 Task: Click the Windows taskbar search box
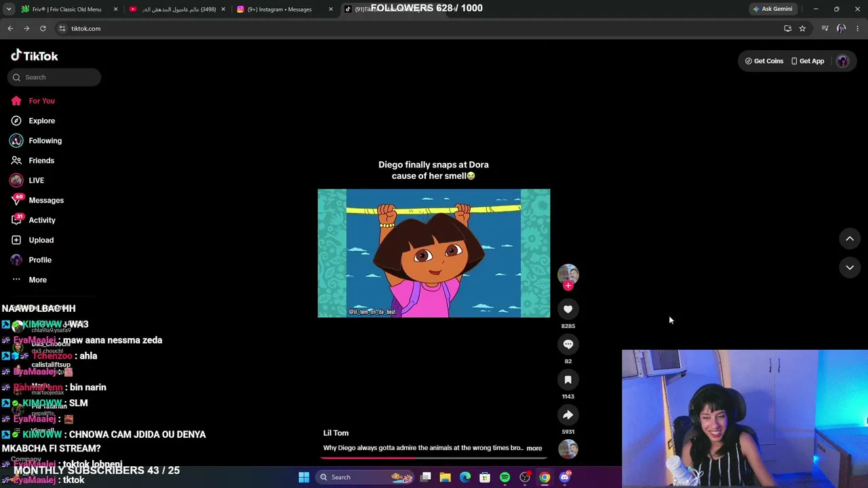coord(365,477)
